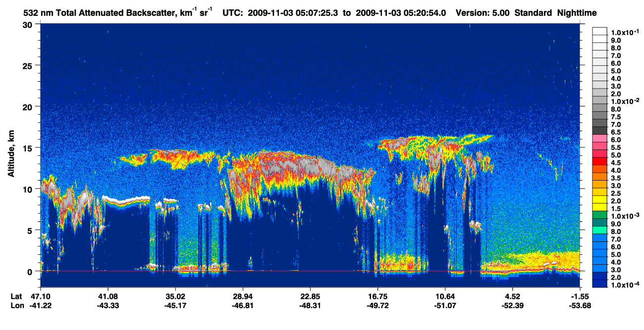Viewport: 644px width, 330px height.
Task: Pick the darkest navy swatch at 1.0x10-4
Action: point(600,283)
